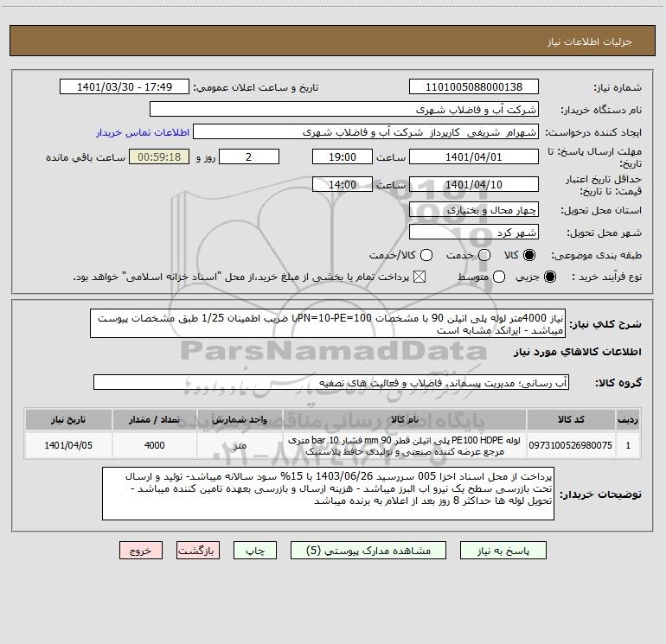Screen dimensions: 666x644
Task: Click the validity time field 14:00
Action: (343, 184)
